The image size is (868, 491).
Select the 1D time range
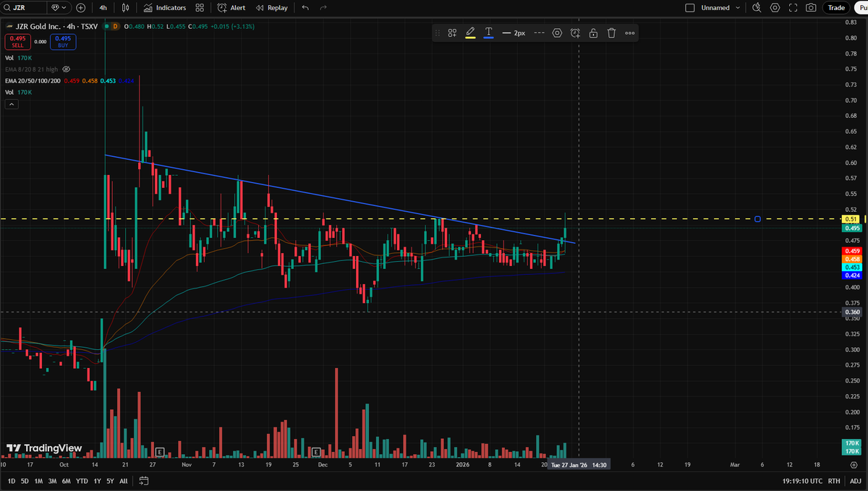[11, 481]
